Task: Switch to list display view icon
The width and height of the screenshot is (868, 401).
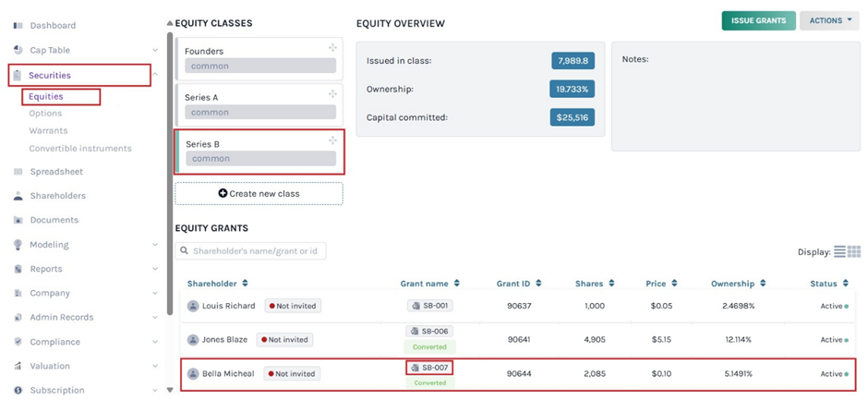Action: pos(839,251)
